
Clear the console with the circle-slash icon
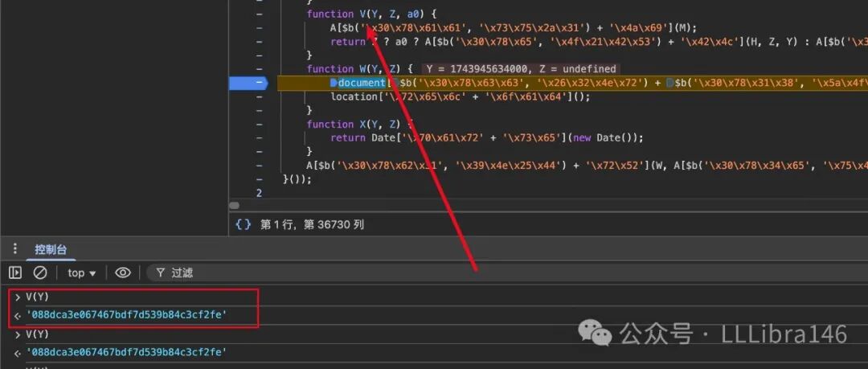click(x=40, y=273)
